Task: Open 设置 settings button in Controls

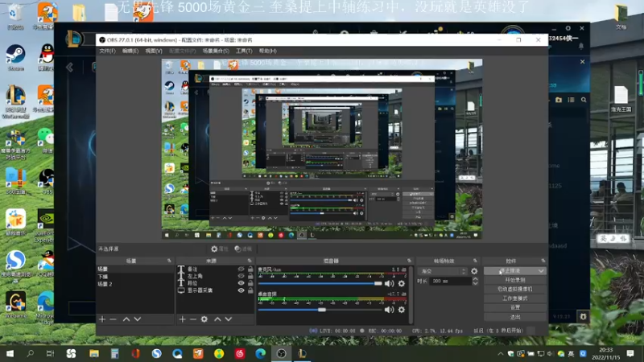Action: coord(514,307)
